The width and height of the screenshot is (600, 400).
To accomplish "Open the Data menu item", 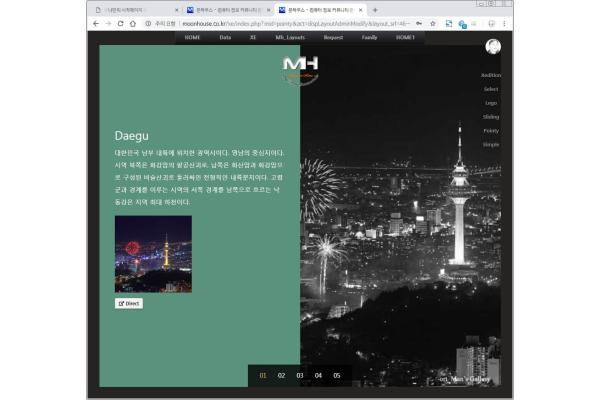I will coord(225,38).
